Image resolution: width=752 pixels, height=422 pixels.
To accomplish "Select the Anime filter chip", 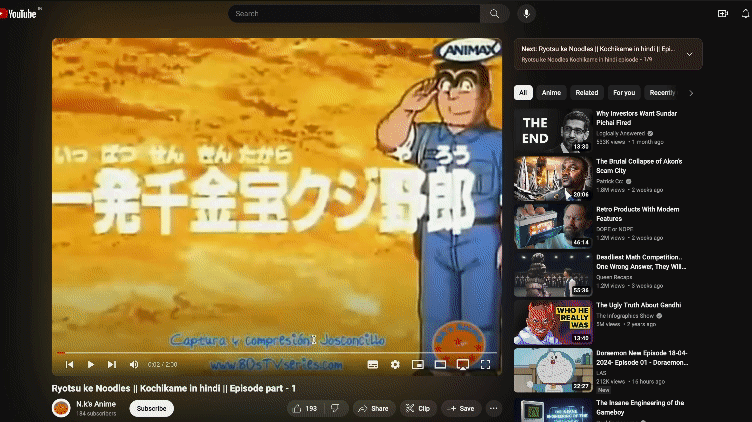I will pyautogui.click(x=551, y=93).
